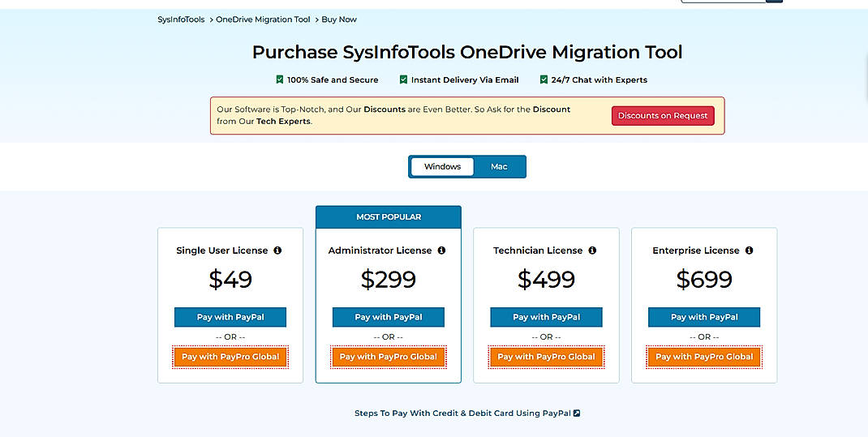Click Technician License heading

click(538, 251)
